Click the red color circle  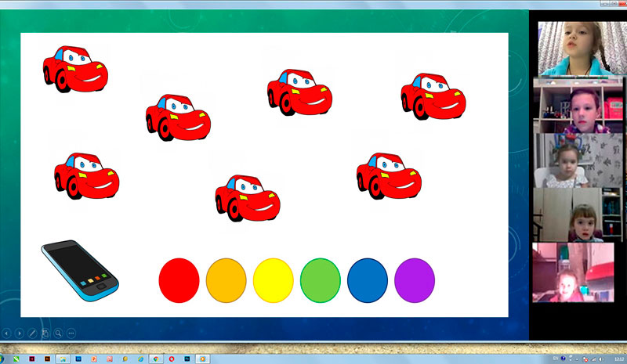point(179,280)
